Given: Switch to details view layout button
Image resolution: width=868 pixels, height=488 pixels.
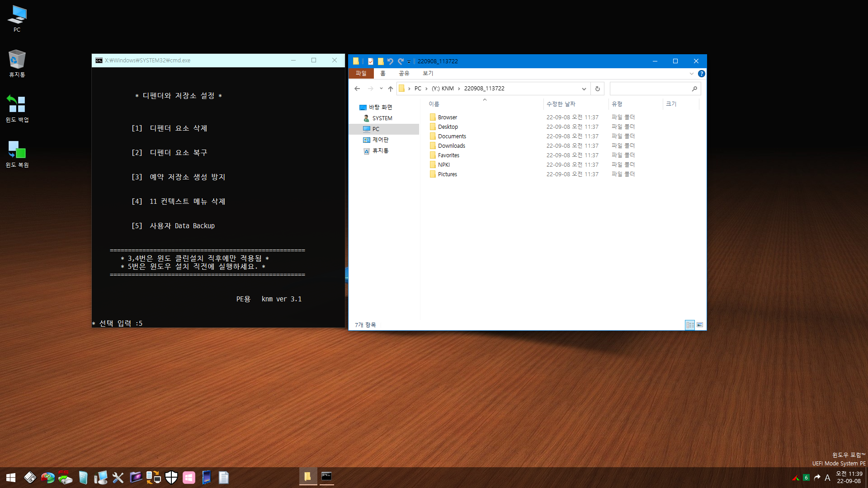Looking at the screenshot, I should (x=690, y=325).
